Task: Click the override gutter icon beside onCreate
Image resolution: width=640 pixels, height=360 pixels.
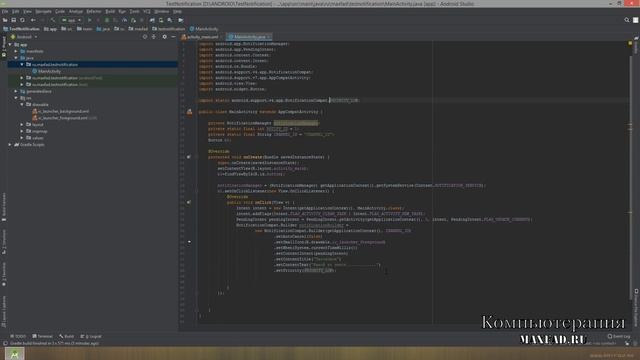Action: [189, 157]
